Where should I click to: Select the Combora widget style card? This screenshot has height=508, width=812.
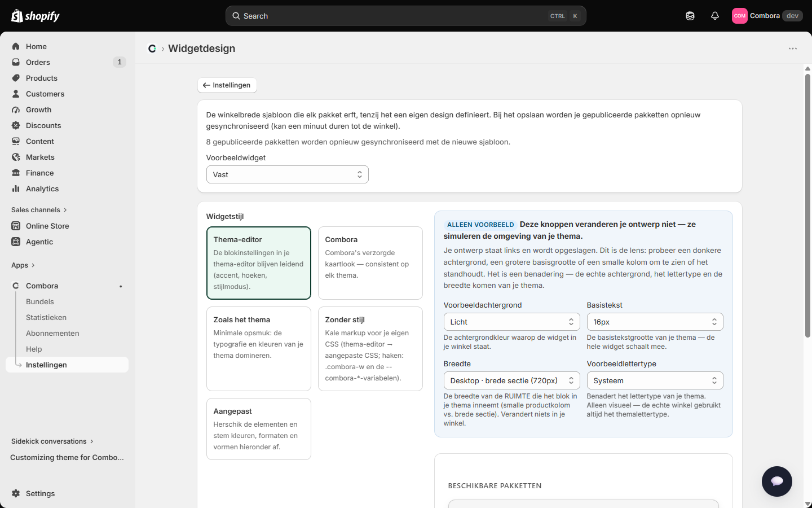click(x=370, y=263)
